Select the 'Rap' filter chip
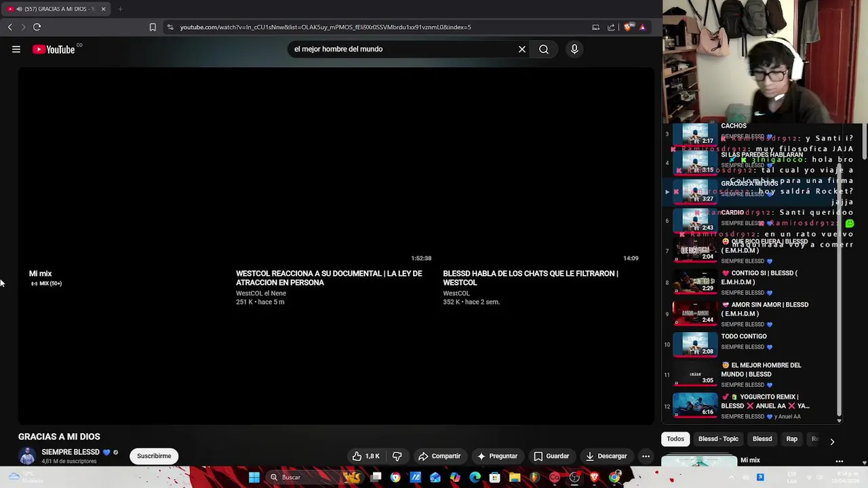The image size is (868, 488). coord(791,439)
